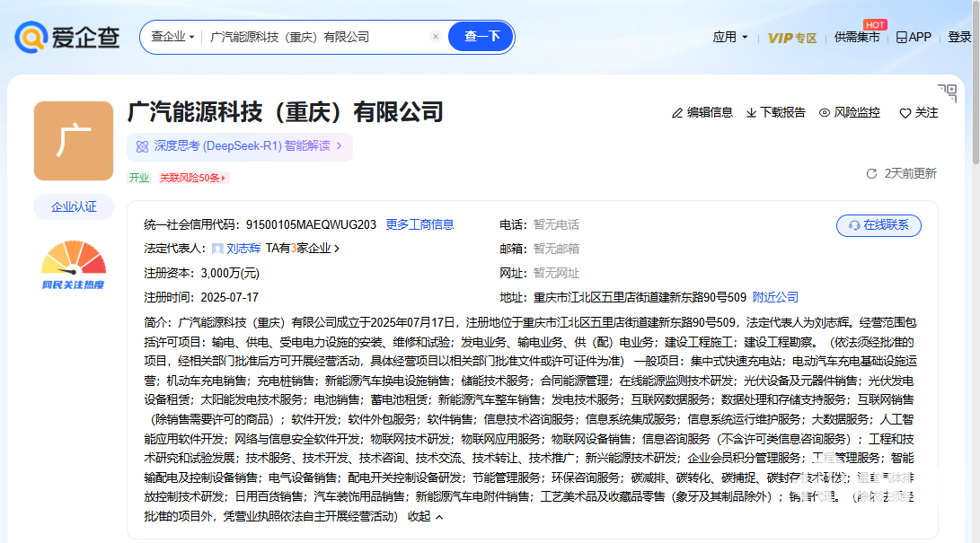
Task: Toggle 关注 heart to follow company
Action: [x=905, y=113]
